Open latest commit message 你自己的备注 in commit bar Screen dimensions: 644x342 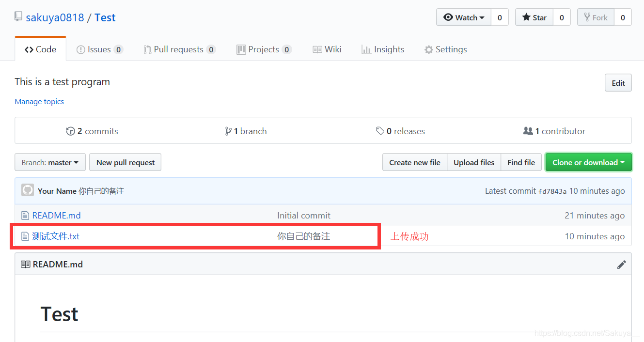101,191
